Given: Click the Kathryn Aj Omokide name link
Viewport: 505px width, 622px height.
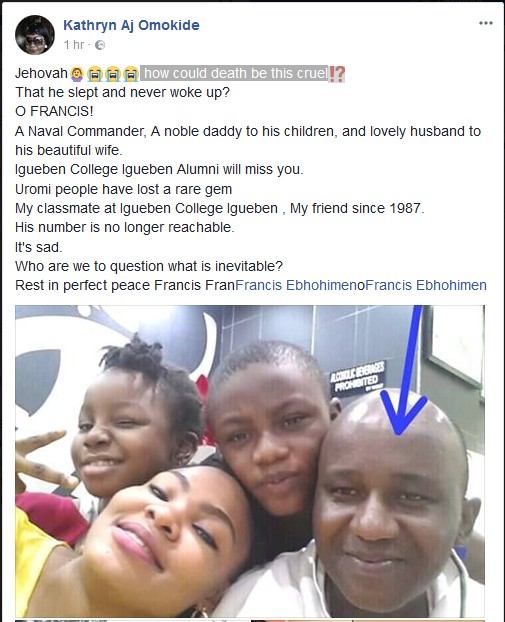Looking at the screenshot, I should tap(131, 25).
